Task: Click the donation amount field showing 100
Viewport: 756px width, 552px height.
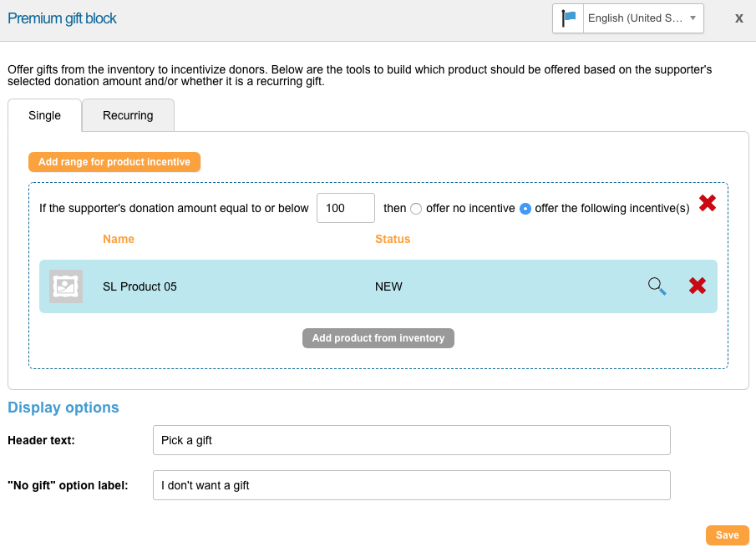Action: (345, 208)
